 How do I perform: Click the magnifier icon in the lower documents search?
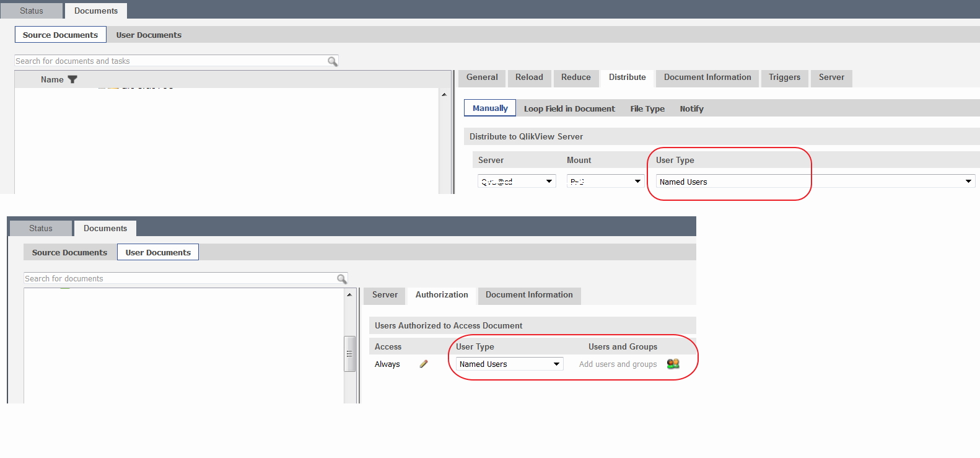click(342, 278)
